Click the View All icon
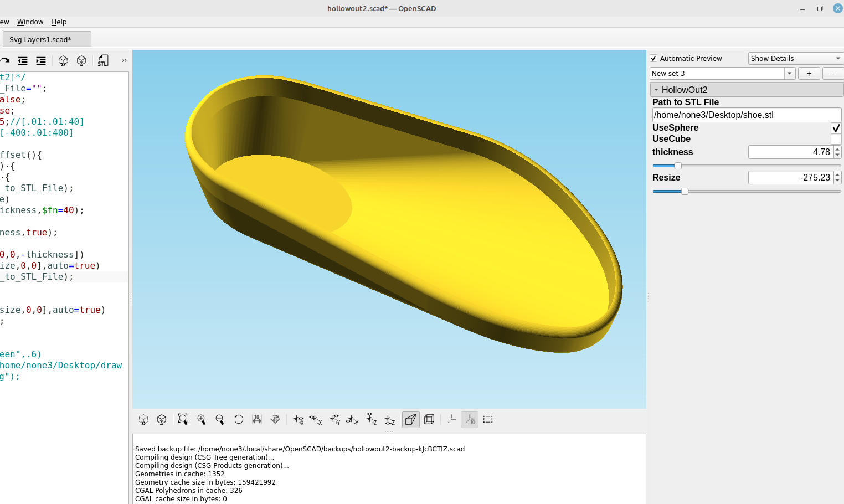This screenshot has width=844, height=504. click(183, 419)
